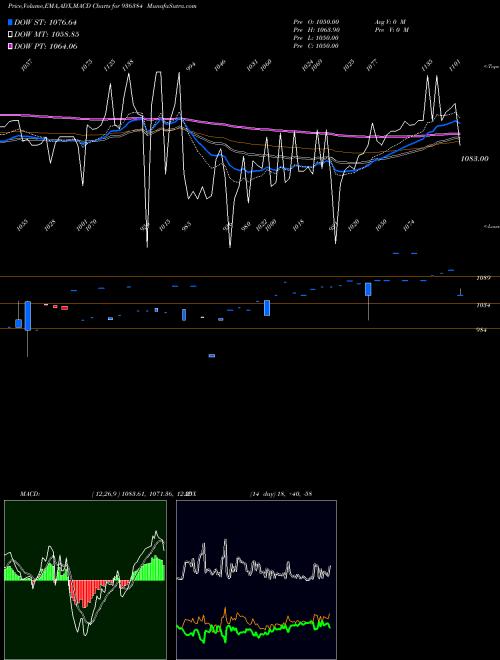Open the ADX indicator chart panel
Image resolution: width=500 pixels, height=660 pixels.
[256, 580]
